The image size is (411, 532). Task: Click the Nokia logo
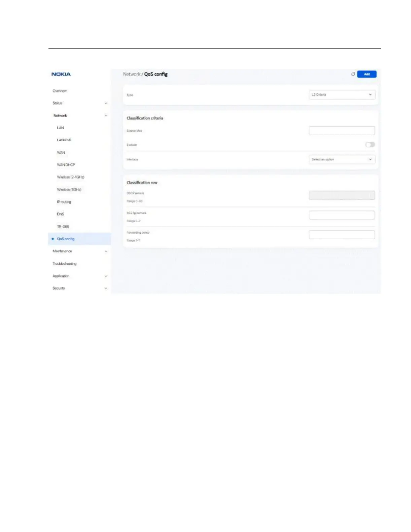tap(61, 74)
